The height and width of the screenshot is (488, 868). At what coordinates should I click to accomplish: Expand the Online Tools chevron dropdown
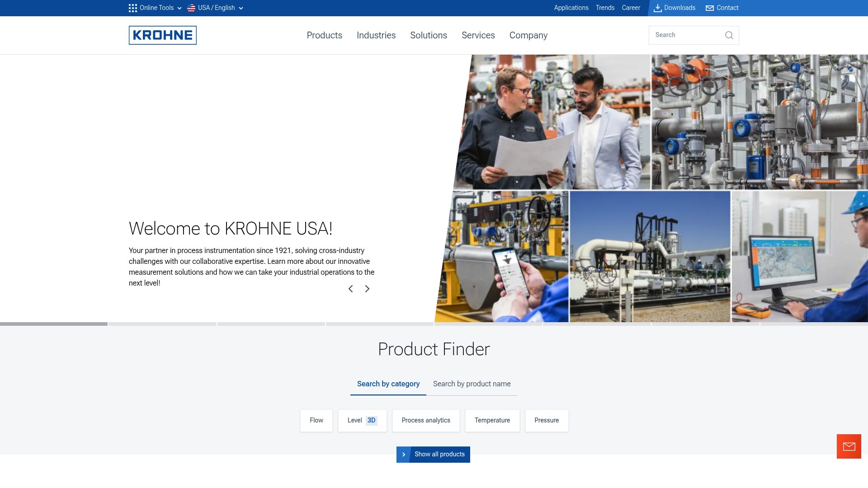pyautogui.click(x=179, y=8)
